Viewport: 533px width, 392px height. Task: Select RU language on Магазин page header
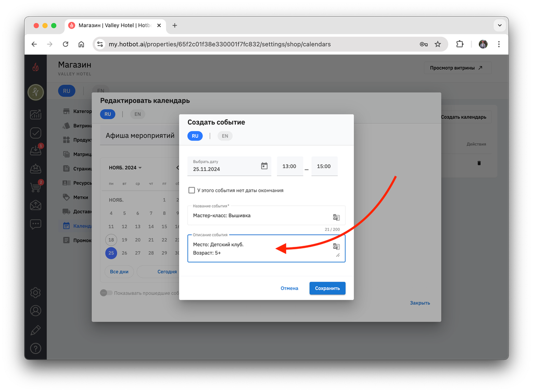(67, 91)
